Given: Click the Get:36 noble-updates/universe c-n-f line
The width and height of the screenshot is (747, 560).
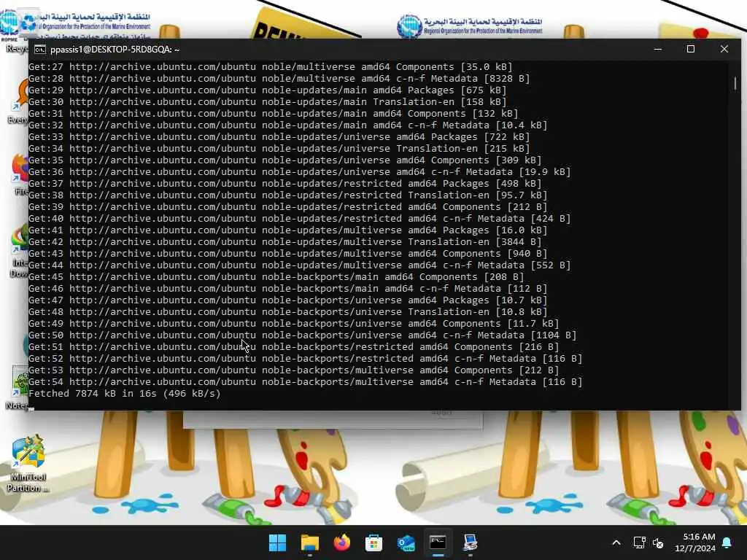Looking at the screenshot, I should [299, 171].
